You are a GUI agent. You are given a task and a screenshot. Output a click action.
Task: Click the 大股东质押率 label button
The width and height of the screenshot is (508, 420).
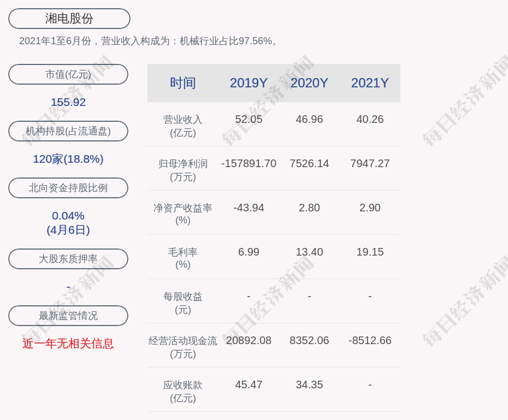tap(68, 259)
